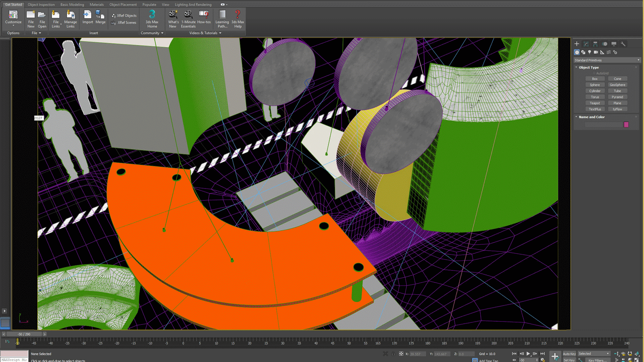The width and height of the screenshot is (644, 362).
Task: Toggle the Auto Key mode
Action: pyautogui.click(x=569, y=354)
